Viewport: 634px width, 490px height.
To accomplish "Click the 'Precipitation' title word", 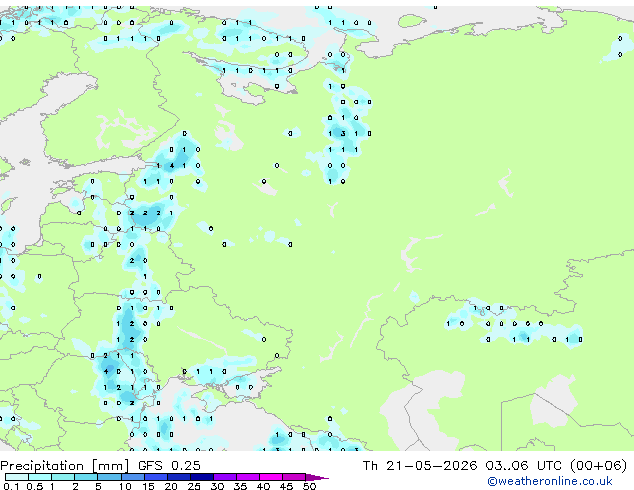I will tap(42, 466).
